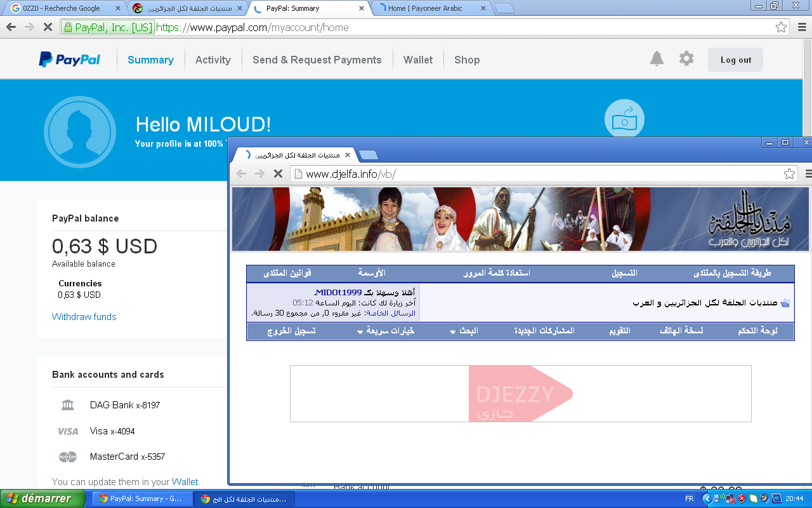The height and width of the screenshot is (508, 812).
Task: Click the Djezzy advertisement banner
Action: (521, 394)
